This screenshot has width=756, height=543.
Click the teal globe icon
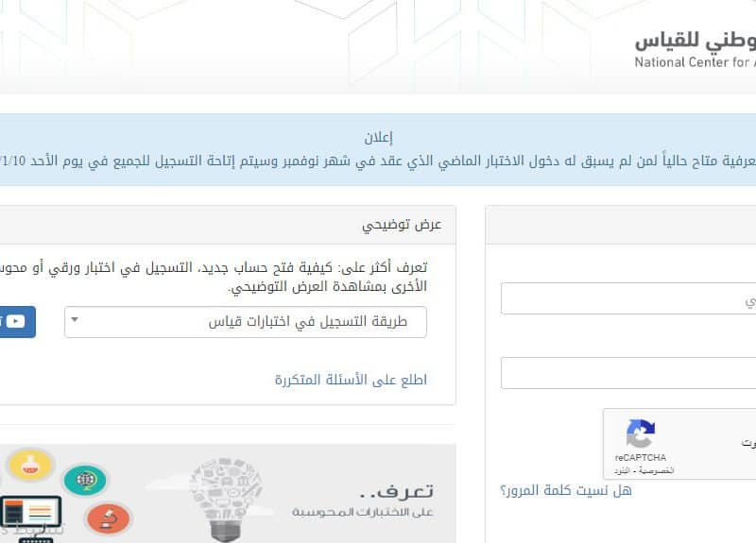click(x=85, y=480)
